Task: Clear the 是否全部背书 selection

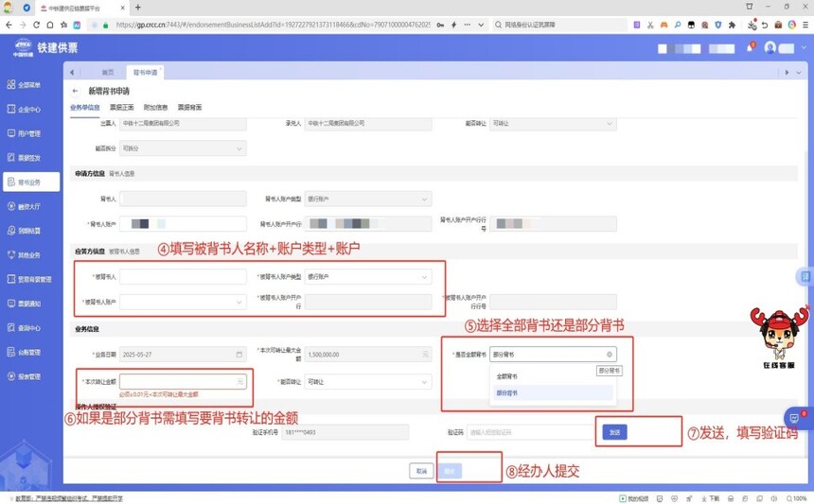Action: 610,355
